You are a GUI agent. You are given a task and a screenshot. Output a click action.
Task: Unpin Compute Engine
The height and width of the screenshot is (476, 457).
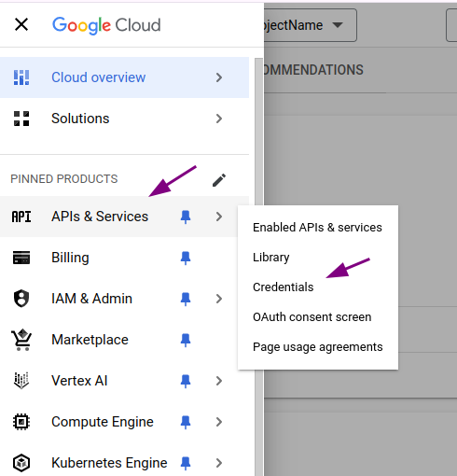tap(186, 422)
